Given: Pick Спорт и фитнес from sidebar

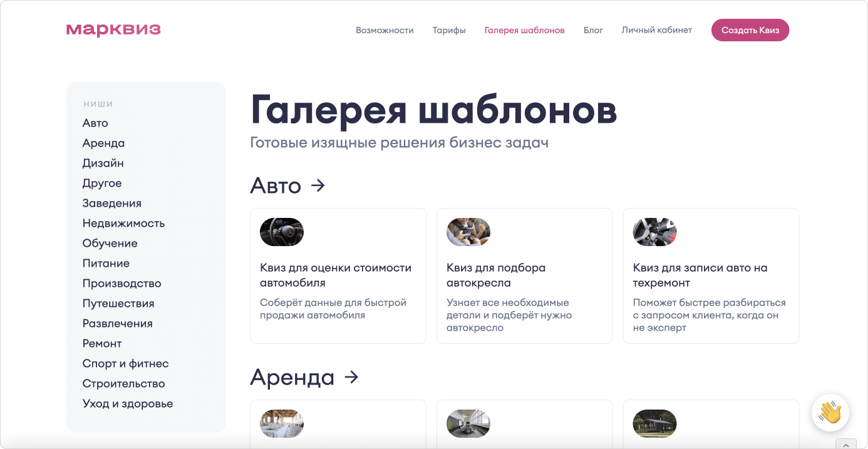Looking at the screenshot, I should pos(125,363).
